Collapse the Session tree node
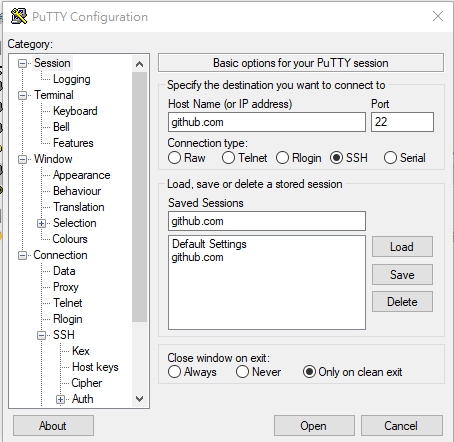This screenshot has height=442, width=454. click(x=22, y=63)
